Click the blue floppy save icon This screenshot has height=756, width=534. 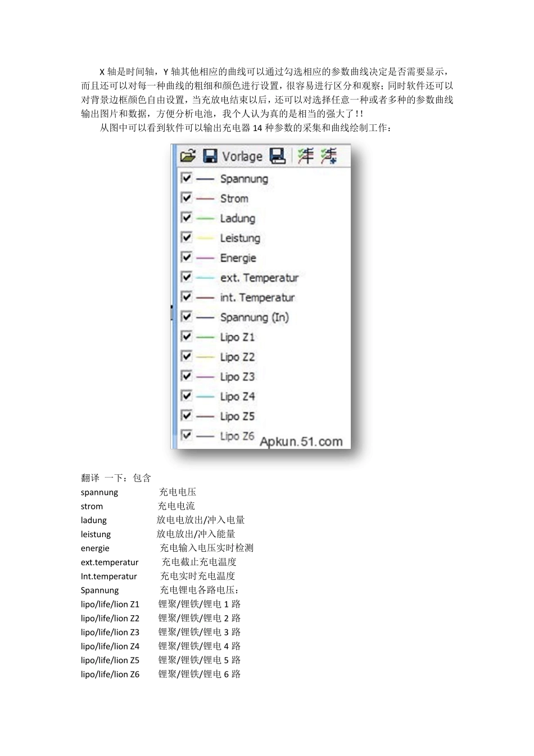[210, 156]
